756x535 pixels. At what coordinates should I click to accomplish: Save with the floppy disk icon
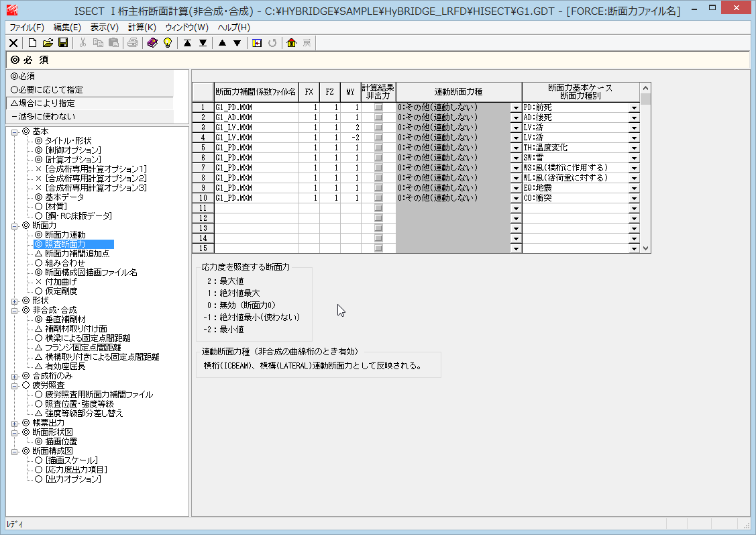[x=62, y=43]
